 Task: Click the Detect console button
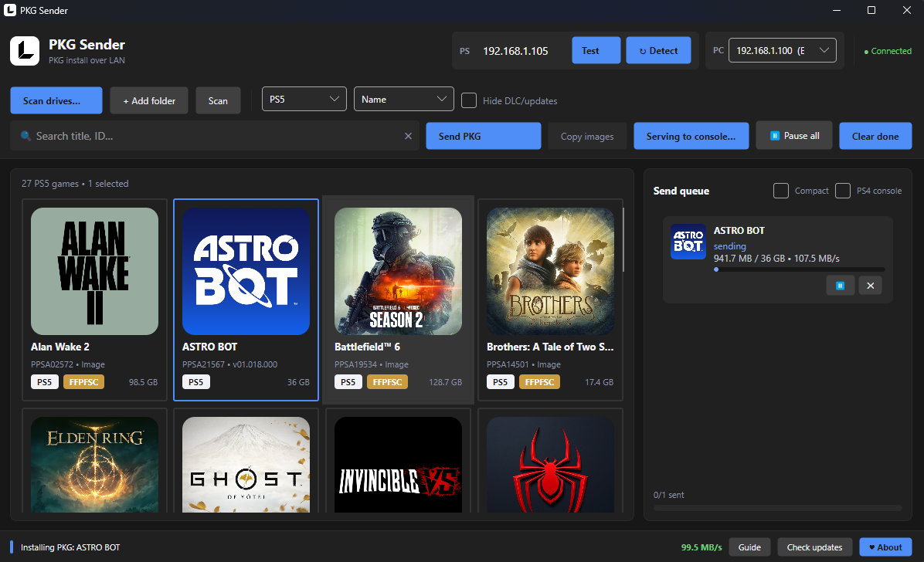pyautogui.click(x=658, y=51)
